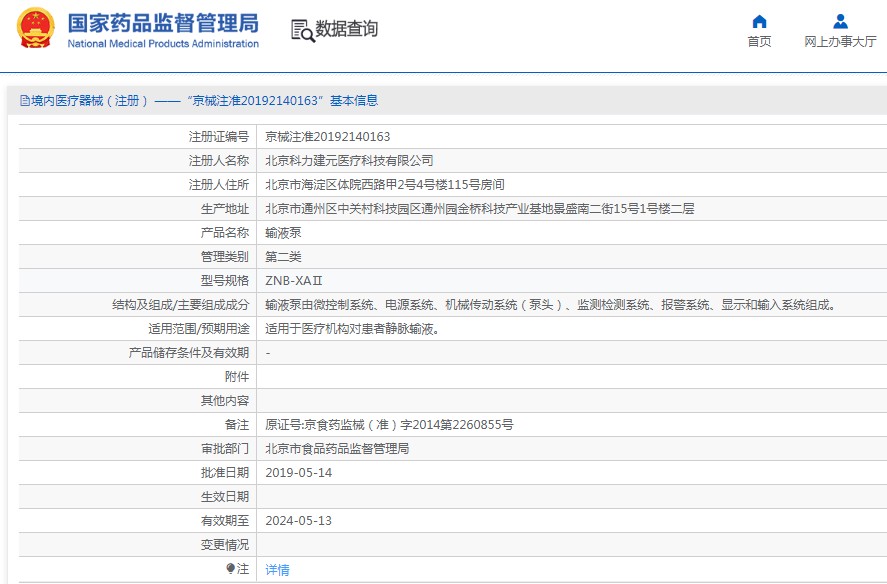The width and height of the screenshot is (887, 584).
Task: Click the 批准日期 label
Action: (225, 473)
